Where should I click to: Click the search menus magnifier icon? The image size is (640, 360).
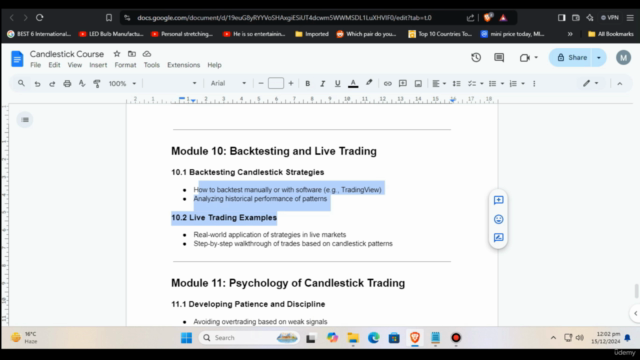coord(21,83)
